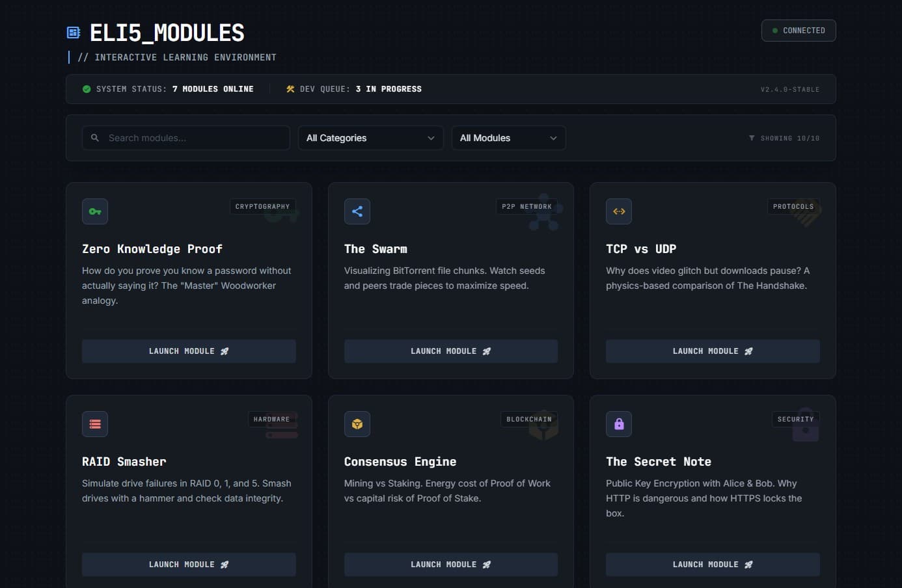Toggle the CONNECTED status indicator
This screenshot has height=588, width=902.
tap(799, 31)
